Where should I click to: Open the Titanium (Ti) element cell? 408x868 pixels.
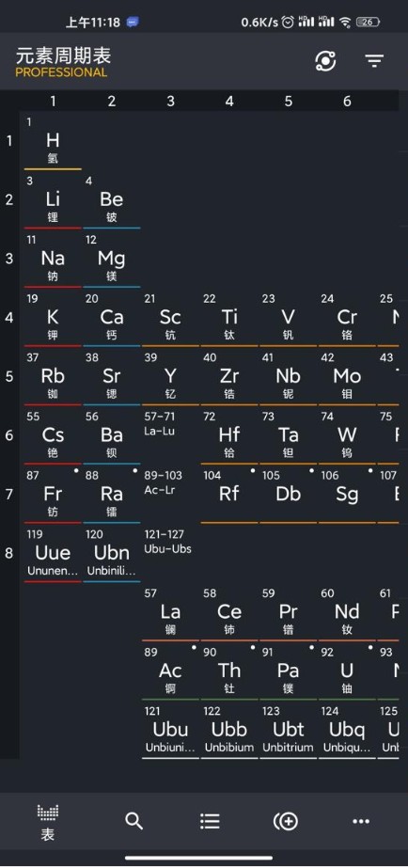click(x=229, y=318)
